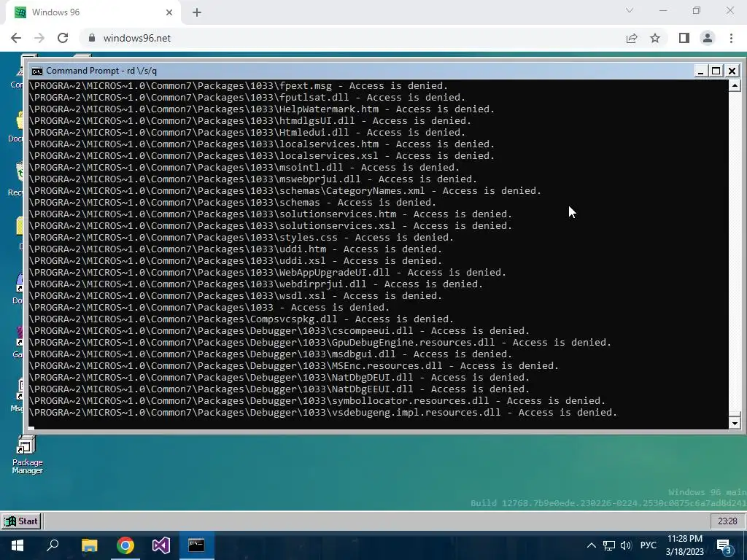Click the wsdl.xsl output line
Image resolution: width=747 pixels, height=560 pixels.
(x=236, y=296)
